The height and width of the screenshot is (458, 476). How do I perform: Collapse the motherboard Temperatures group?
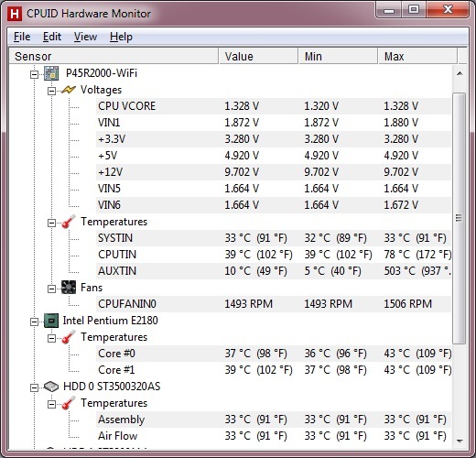point(52,223)
